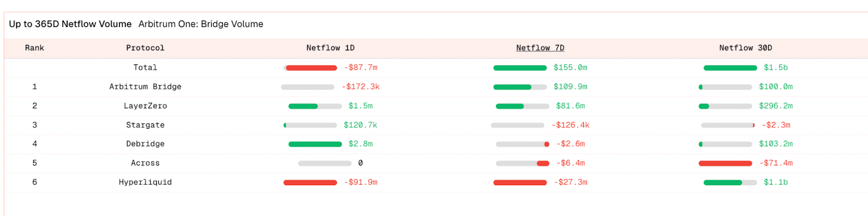
Task: Click the Protocol column header
Action: pyautogui.click(x=145, y=48)
